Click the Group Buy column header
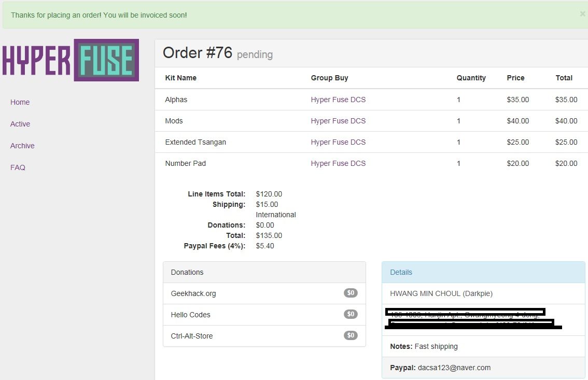Screen dimensions: 588x380 tap(330, 78)
